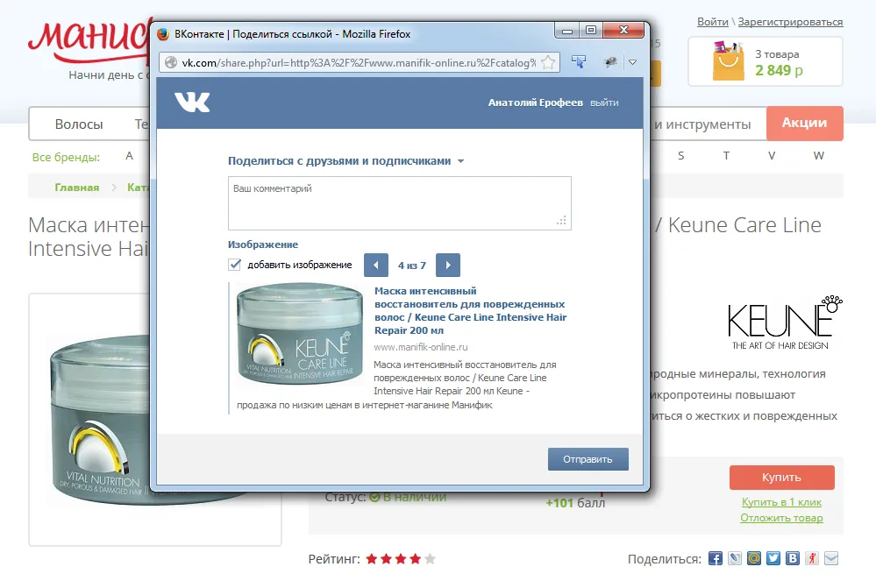Share via the Mail.ru @ icon
Screen dimensions: 876x588
click(754, 558)
